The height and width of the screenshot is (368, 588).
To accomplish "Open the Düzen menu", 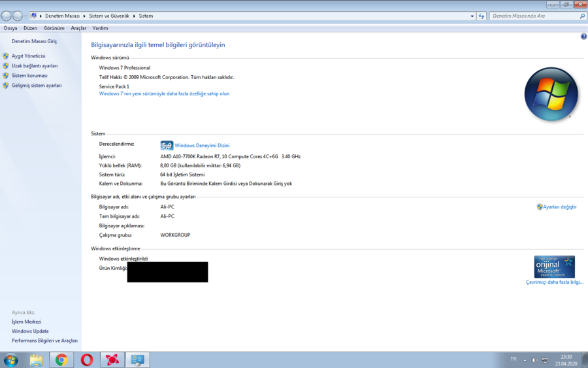I will point(30,28).
